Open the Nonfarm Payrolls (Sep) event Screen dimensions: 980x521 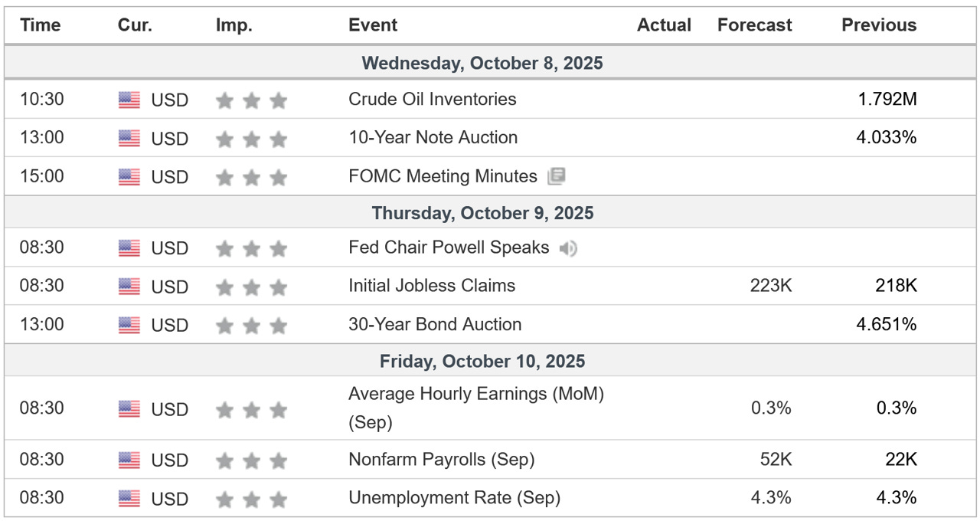tap(441, 460)
